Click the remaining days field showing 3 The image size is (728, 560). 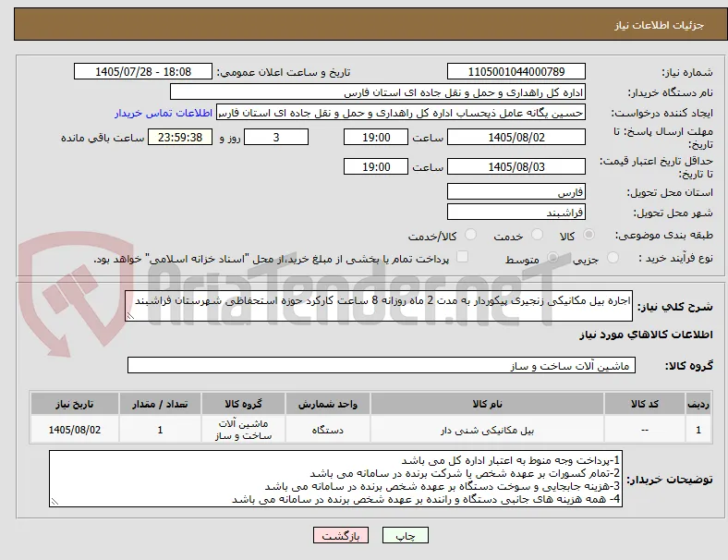pos(276,138)
